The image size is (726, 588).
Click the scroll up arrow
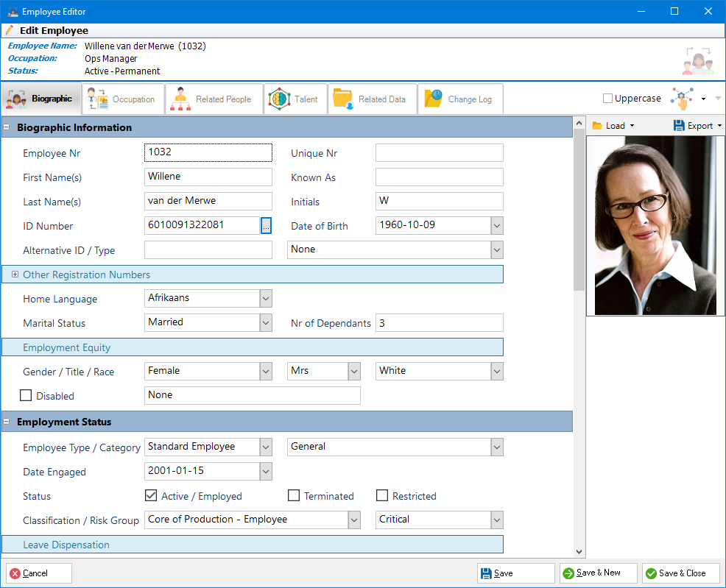point(579,123)
